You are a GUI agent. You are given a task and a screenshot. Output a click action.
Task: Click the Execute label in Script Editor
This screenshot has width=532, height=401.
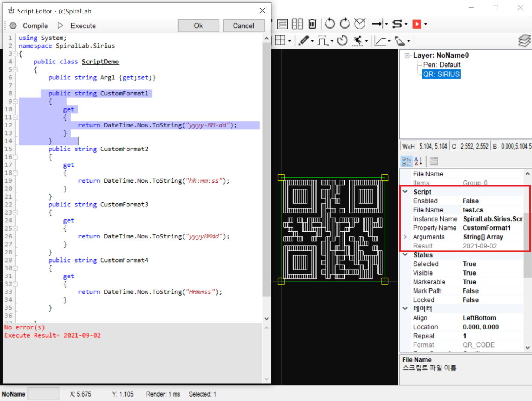83,26
